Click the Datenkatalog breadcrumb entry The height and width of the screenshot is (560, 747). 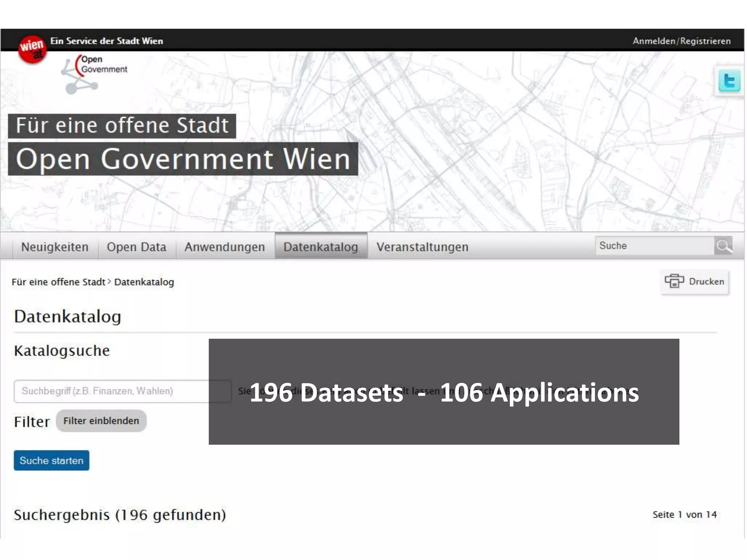click(144, 282)
